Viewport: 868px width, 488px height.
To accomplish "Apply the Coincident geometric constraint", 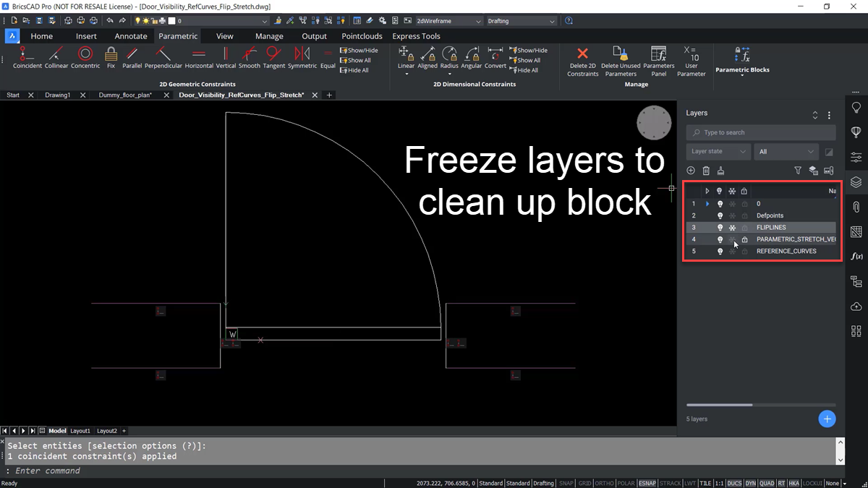I will [x=27, y=57].
